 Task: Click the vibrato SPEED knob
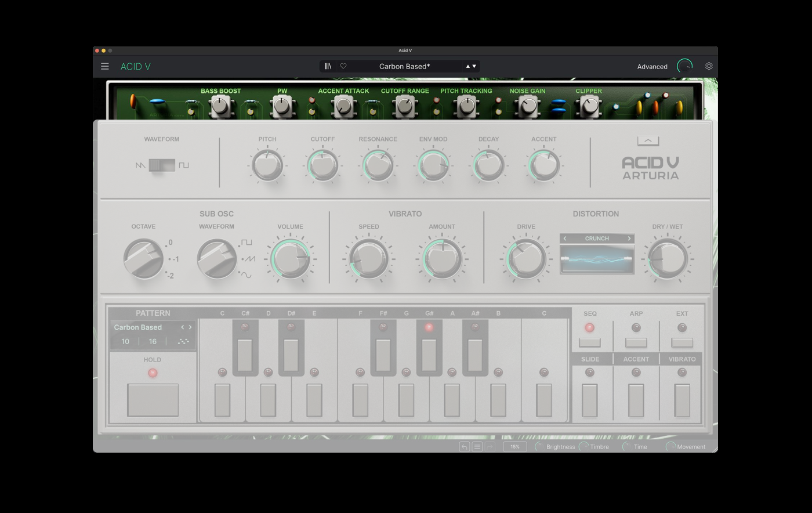tap(368, 259)
